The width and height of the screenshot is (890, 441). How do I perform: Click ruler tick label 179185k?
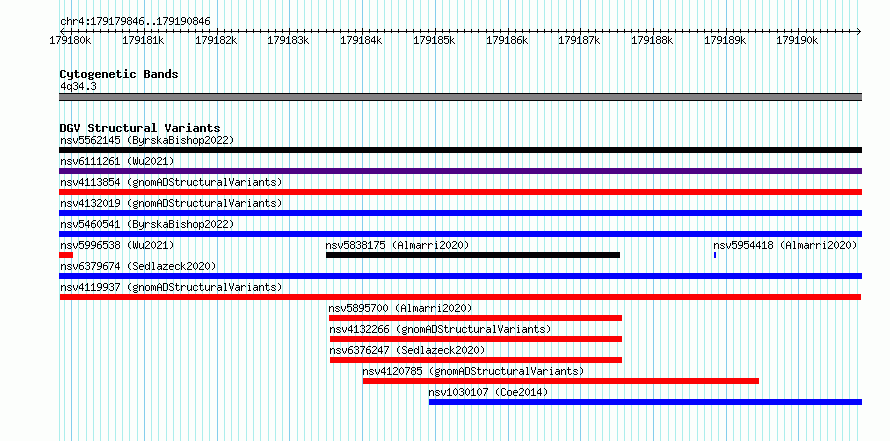434,40
